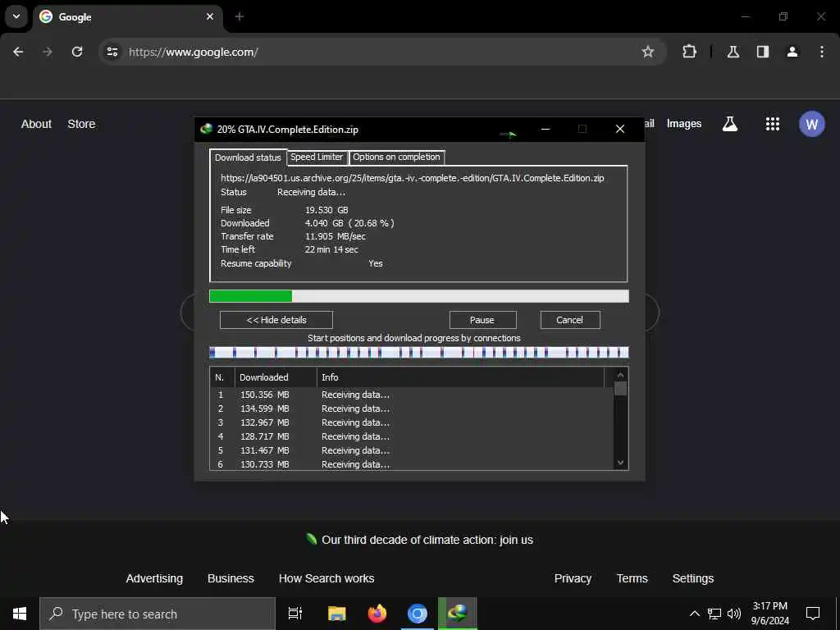Select connection row 2 with 134.599 MB
This screenshot has width=840, height=630.
click(412, 409)
